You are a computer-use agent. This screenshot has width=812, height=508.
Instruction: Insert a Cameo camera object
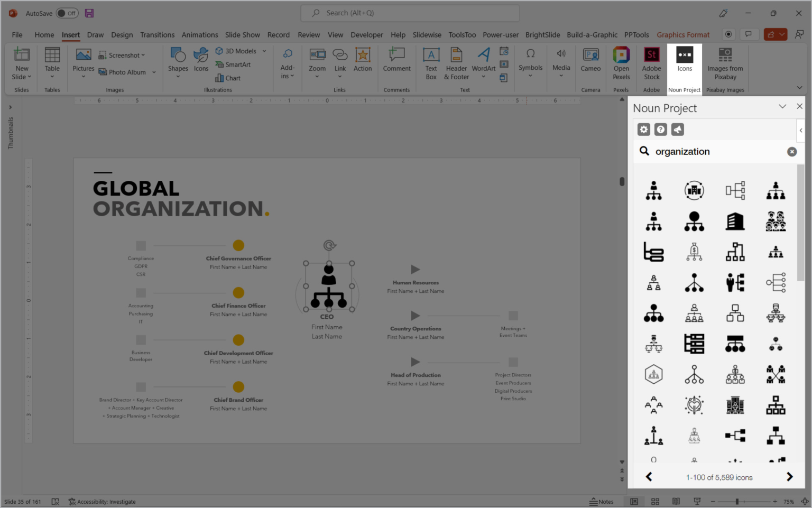tap(590, 62)
